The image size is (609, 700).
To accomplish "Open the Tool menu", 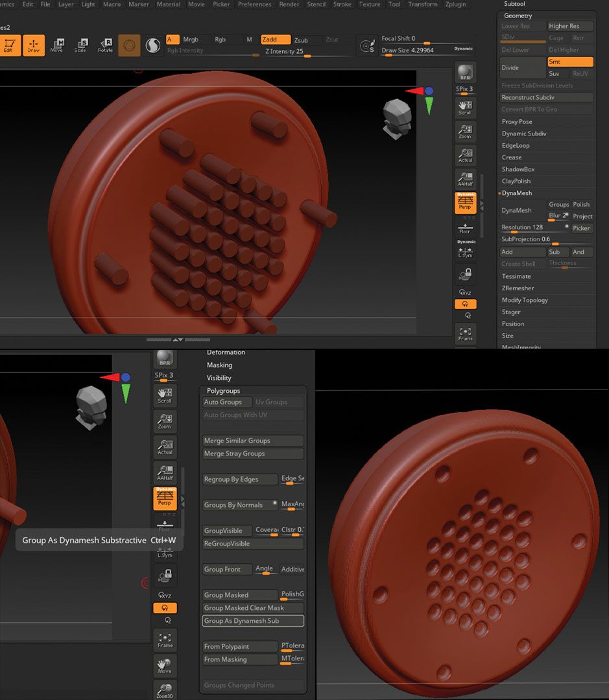I will tap(394, 4).
